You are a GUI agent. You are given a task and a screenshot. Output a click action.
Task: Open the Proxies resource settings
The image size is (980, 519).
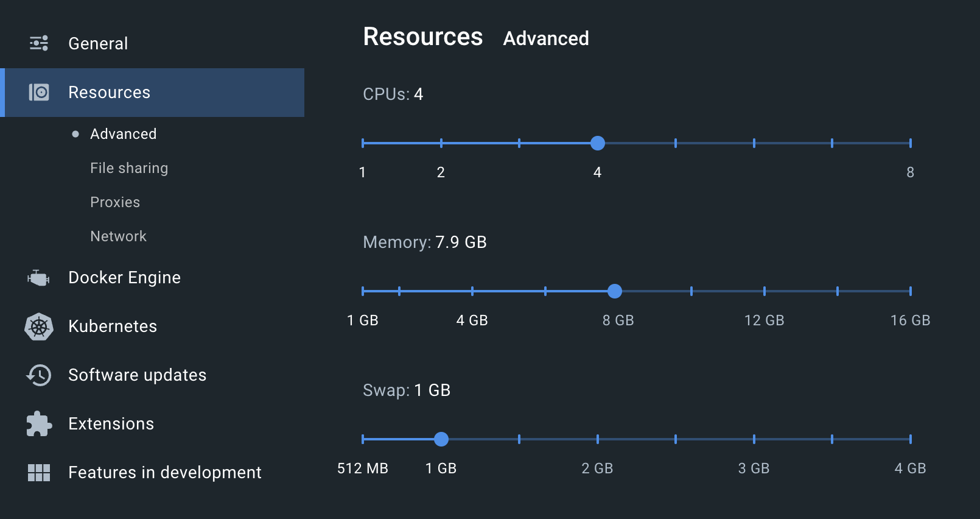[115, 202]
